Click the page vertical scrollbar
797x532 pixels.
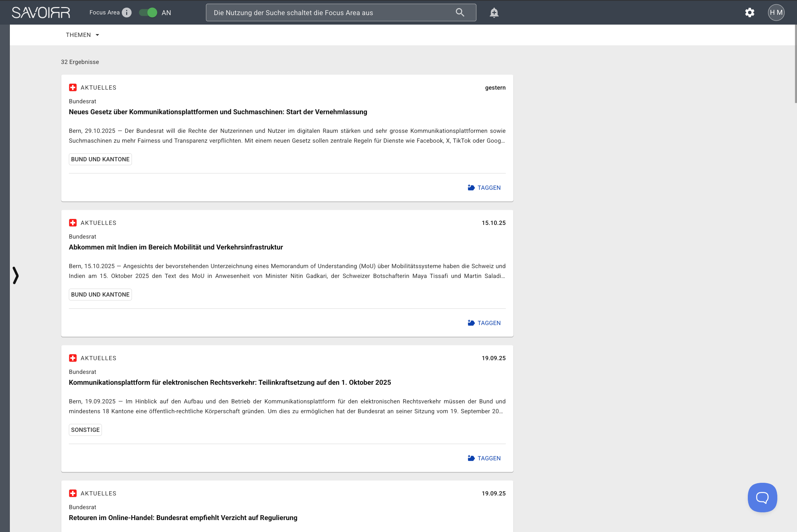(795, 63)
